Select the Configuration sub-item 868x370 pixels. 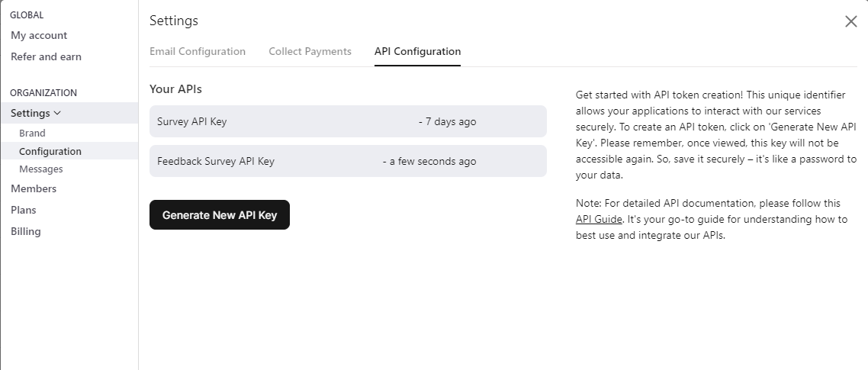tap(50, 151)
